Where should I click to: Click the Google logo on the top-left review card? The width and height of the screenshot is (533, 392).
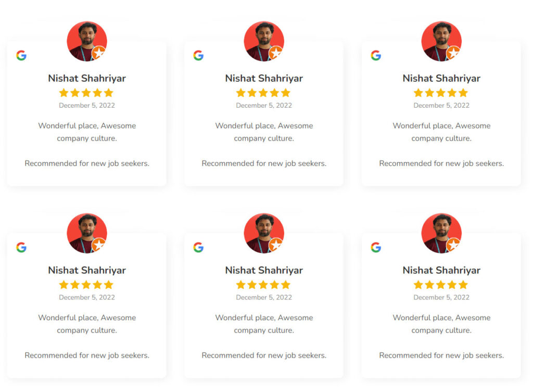tap(21, 55)
